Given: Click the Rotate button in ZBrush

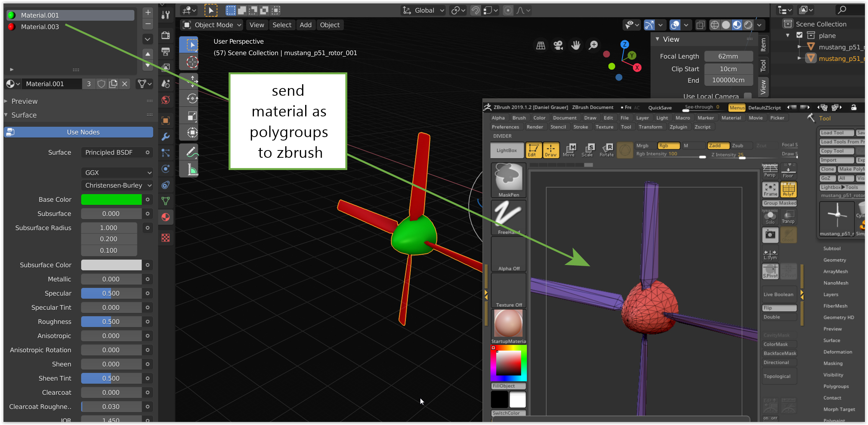Looking at the screenshot, I should coord(606,150).
